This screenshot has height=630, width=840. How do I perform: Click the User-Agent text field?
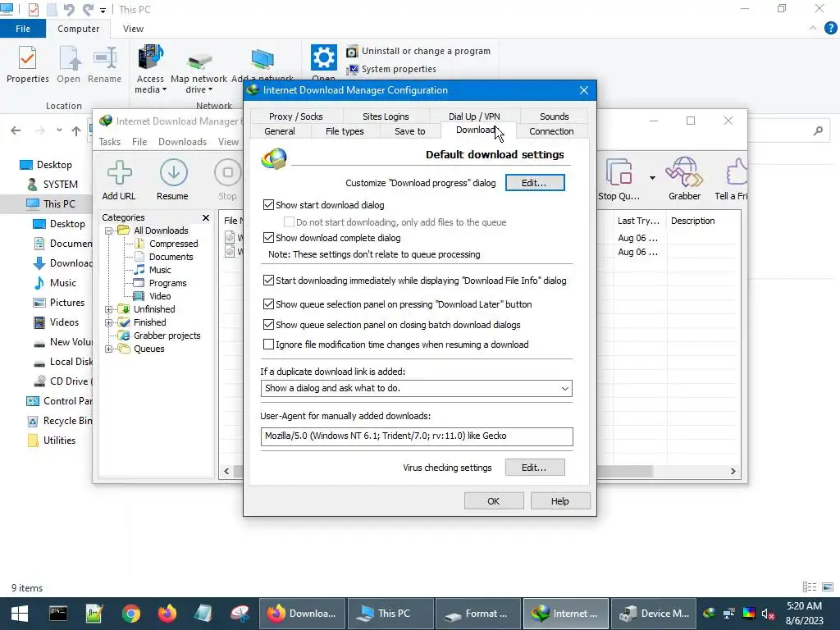[417, 436]
